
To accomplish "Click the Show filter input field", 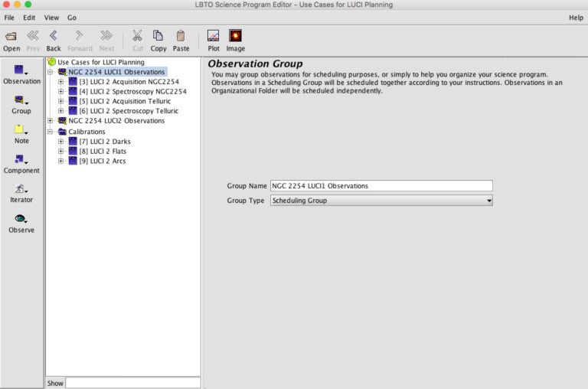I will (x=133, y=383).
